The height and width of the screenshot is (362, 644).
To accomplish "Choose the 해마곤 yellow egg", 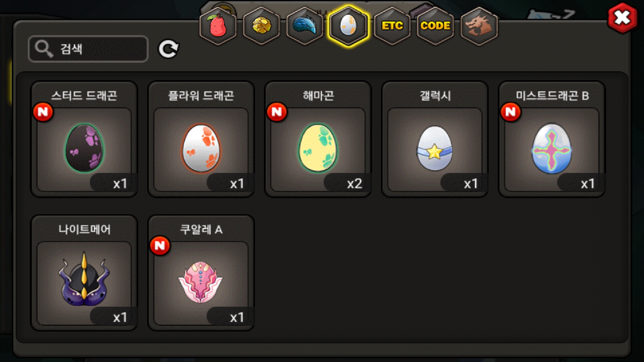I will pyautogui.click(x=318, y=139).
